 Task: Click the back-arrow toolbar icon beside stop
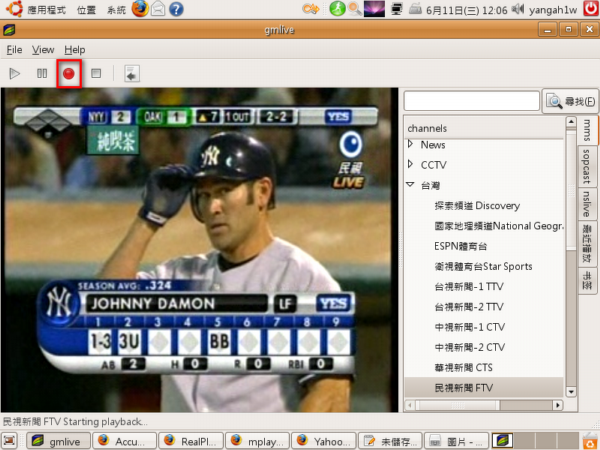pos(132,73)
